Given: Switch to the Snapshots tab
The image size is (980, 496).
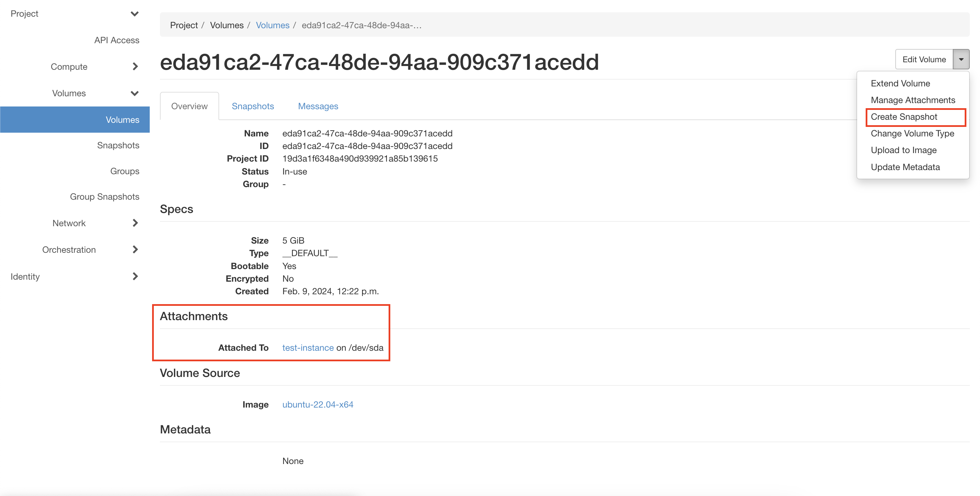Looking at the screenshot, I should tap(252, 106).
